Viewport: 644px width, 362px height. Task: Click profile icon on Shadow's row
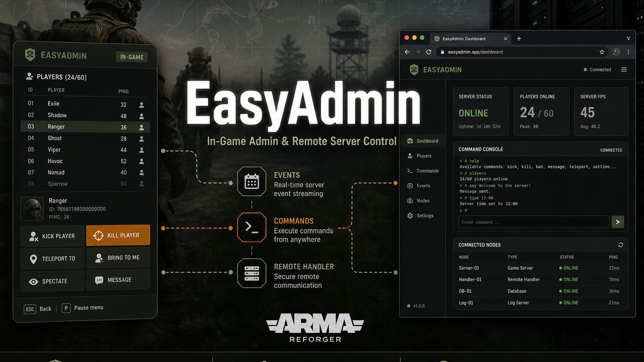coord(141,116)
